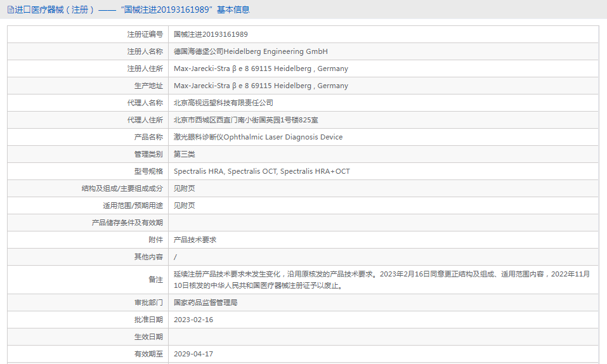
Task: Click the 第三类 management category value
Action: tap(184, 154)
